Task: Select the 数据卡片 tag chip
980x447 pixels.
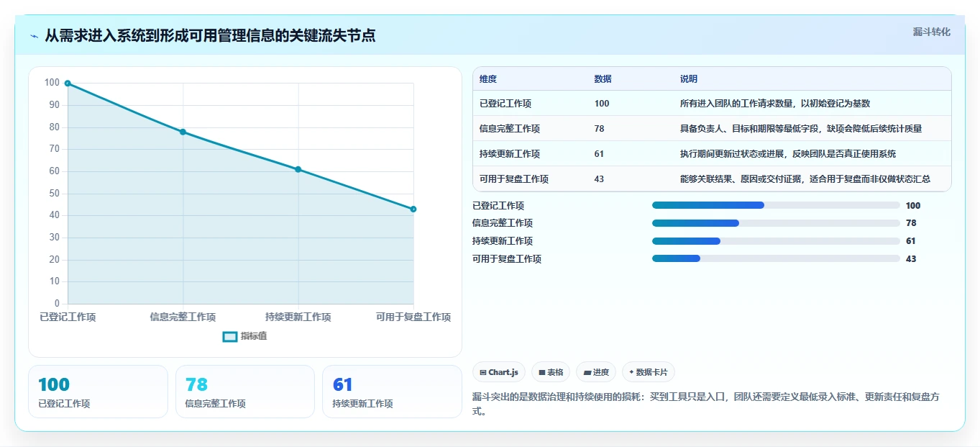Action: (649, 372)
